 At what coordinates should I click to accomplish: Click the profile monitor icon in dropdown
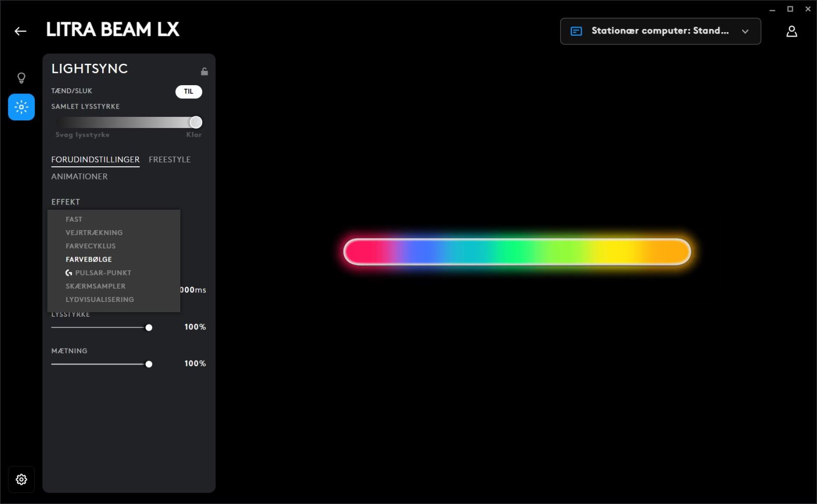[x=576, y=31]
